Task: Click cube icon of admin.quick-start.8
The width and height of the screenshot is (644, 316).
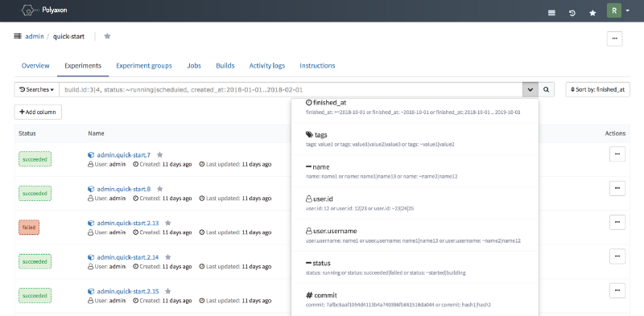Action: (91, 189)
